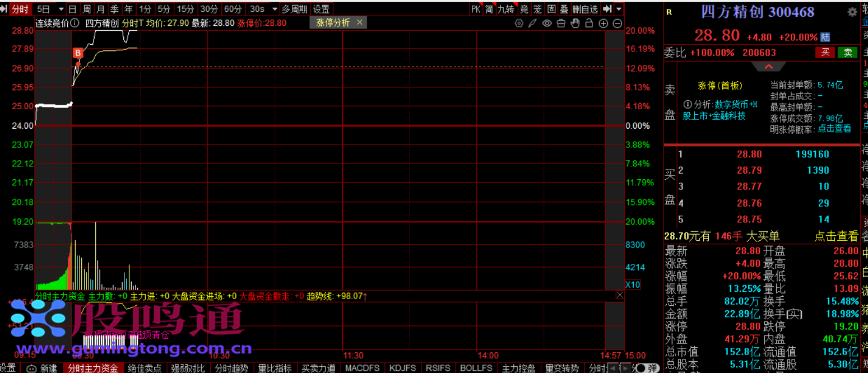Open chart settings gear icon
The image size is (868, 373).
tap(519, 23)
